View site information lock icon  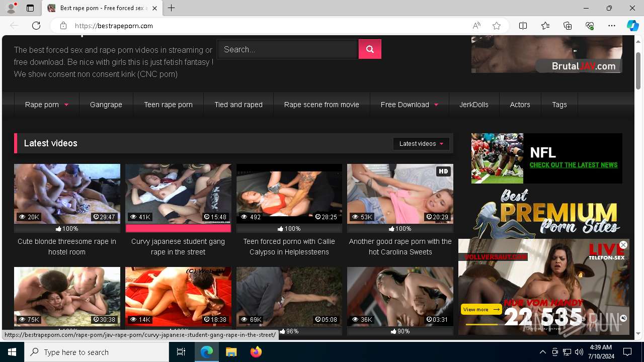[63, 26]
